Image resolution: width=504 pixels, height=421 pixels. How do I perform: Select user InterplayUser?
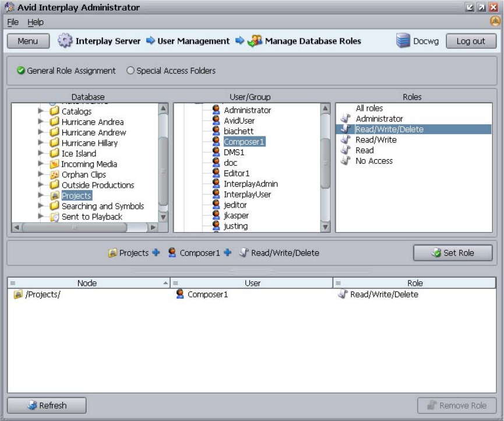[x=247, y=194]
